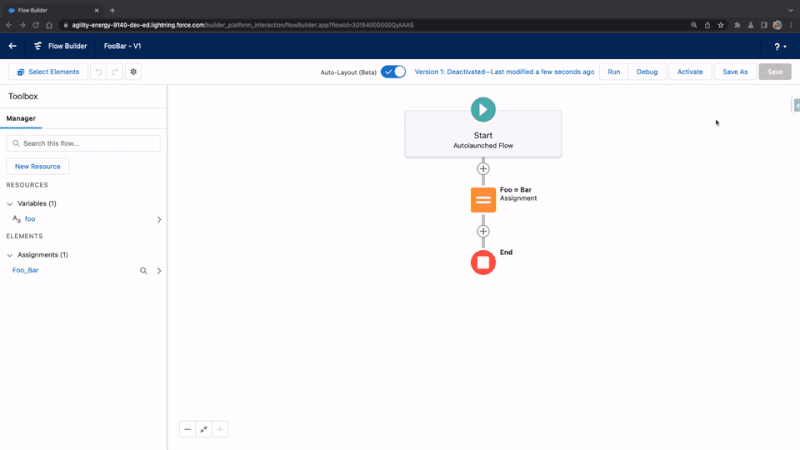Click the chevron next to Foo_Bar
The image size is (800, 450).
(159, 271)
